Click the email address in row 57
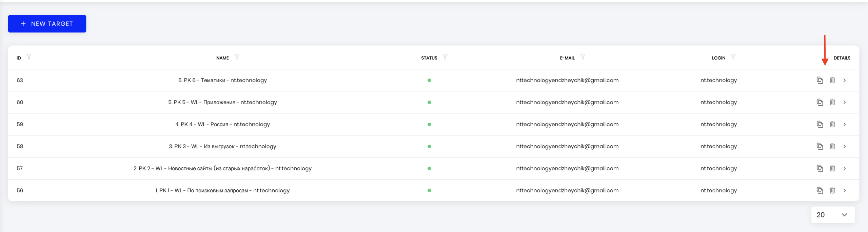868x232 pixels. [x=567, y=168]
